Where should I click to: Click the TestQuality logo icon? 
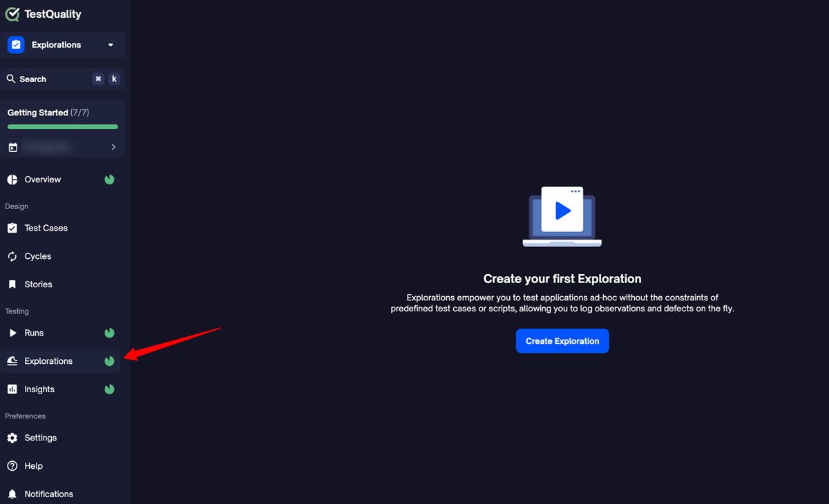coord(12,14)
